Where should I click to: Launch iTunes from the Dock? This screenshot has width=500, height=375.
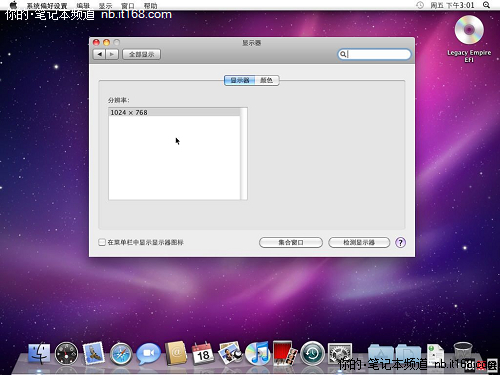pos(257,353)
